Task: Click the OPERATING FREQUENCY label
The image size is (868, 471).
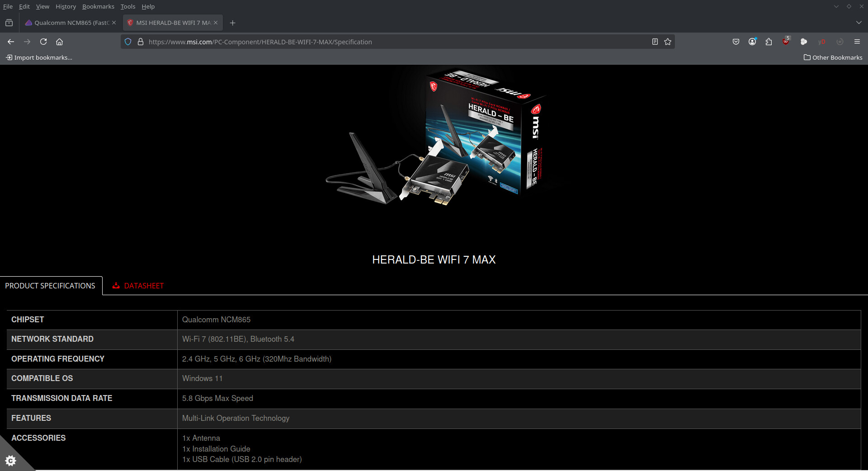Action: point(58,359)
